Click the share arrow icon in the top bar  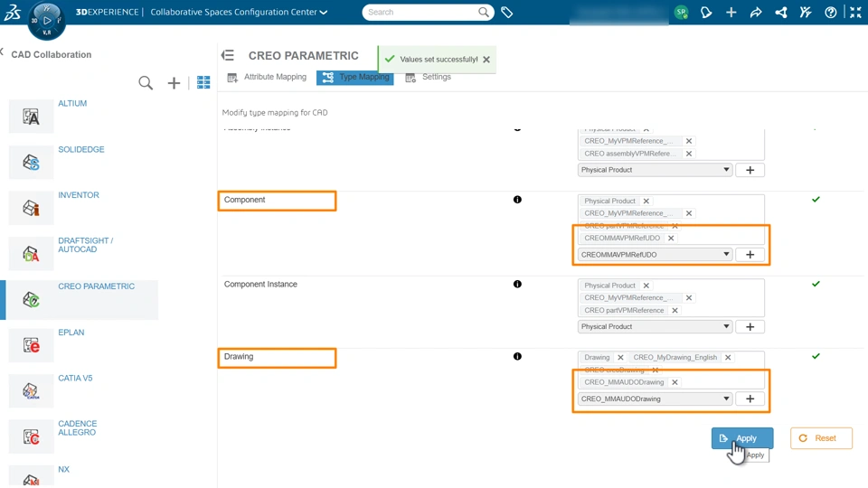point(756,12)
